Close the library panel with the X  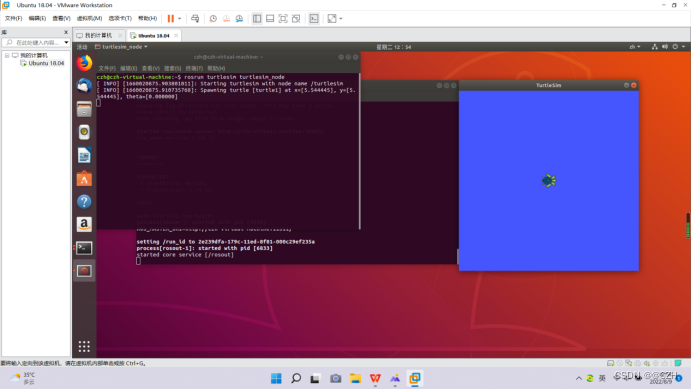click(x=66, y=32)
